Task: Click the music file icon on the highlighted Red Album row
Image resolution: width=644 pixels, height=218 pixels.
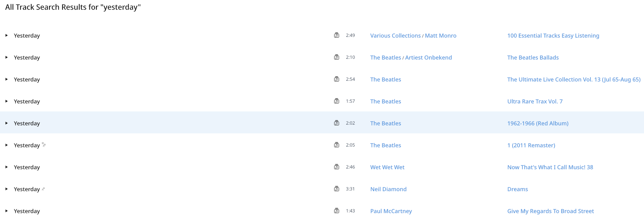Action: 337,123
